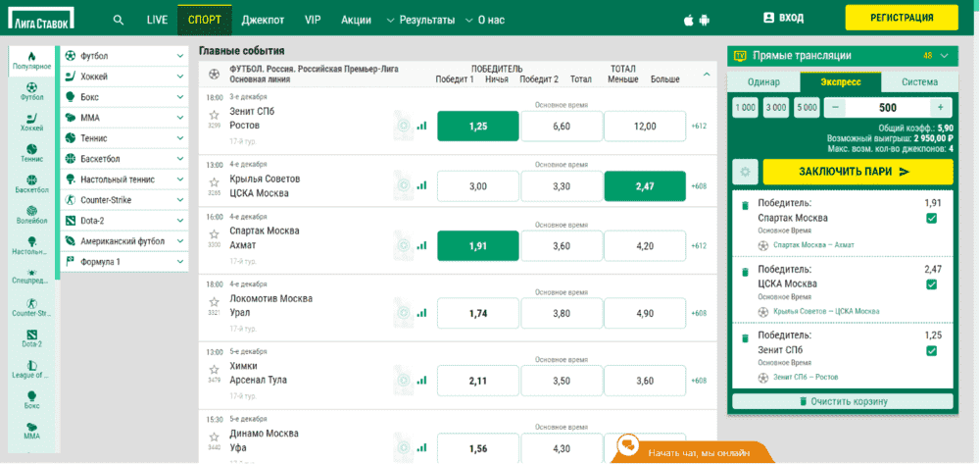Screen dimensions: 980x464
Task: Increase stake with the plus button
Action: [x=941, y=108]
